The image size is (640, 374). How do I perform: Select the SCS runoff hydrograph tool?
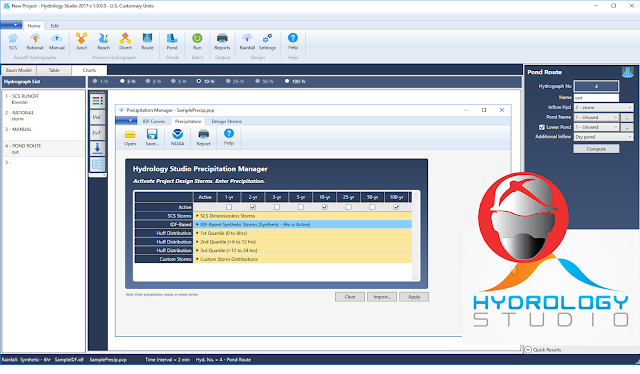point(13,42)
